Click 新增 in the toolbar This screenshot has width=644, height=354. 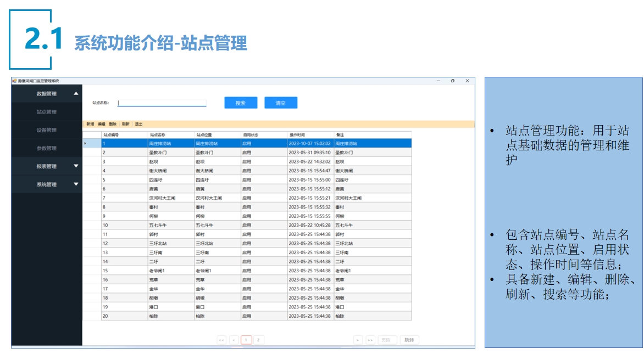(90, 124)
